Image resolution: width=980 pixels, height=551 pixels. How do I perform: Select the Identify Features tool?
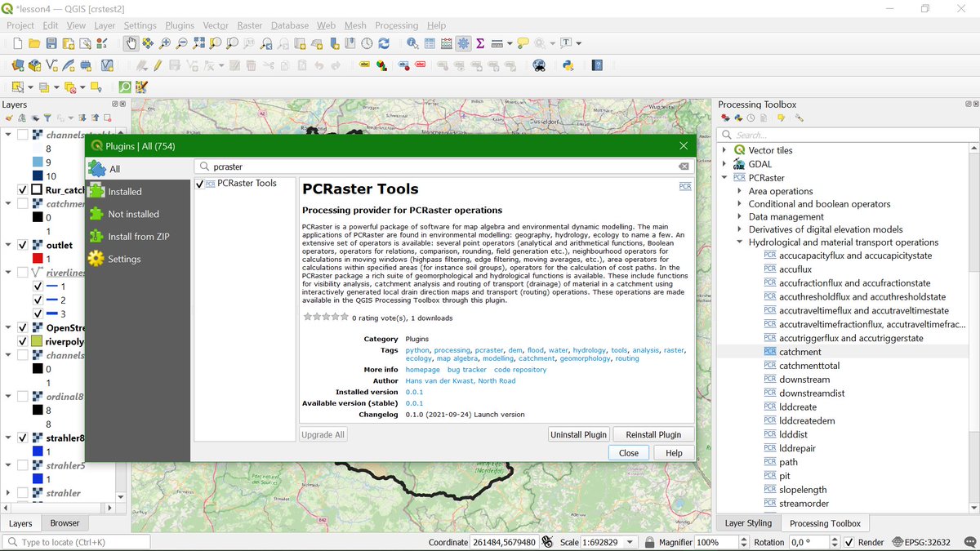tap(412, 43)
